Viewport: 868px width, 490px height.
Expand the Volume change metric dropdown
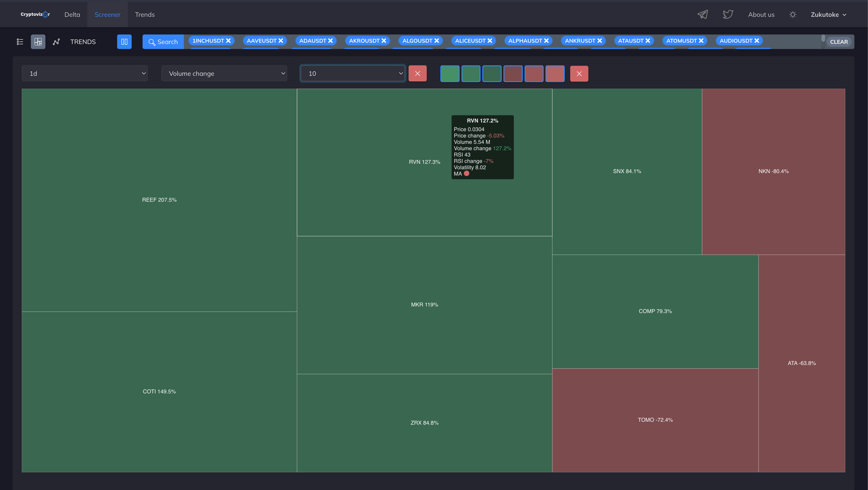[224, 73]
